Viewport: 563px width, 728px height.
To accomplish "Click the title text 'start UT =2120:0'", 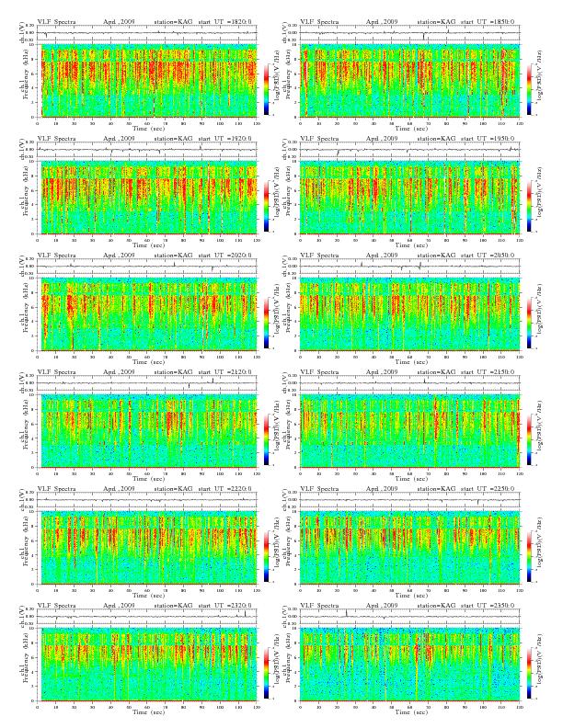I will coord(224,372).
